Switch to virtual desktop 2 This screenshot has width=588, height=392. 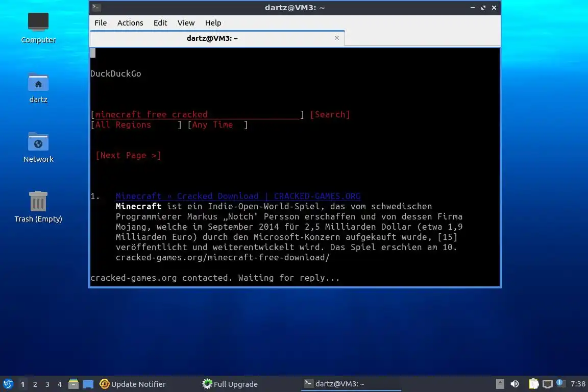(35, 384)
